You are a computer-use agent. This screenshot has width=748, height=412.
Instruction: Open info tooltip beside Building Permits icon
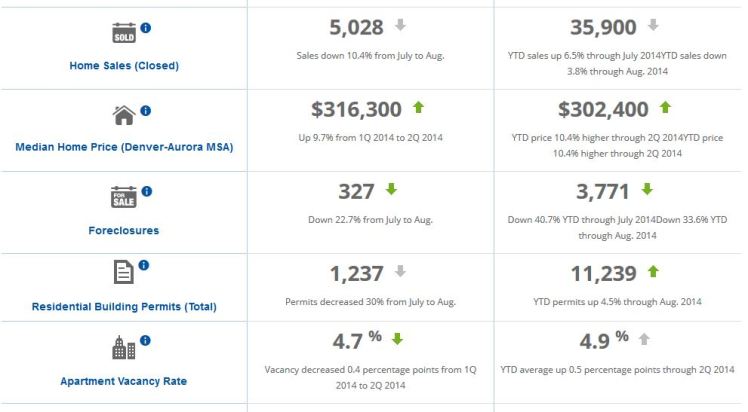pos(142,265)
